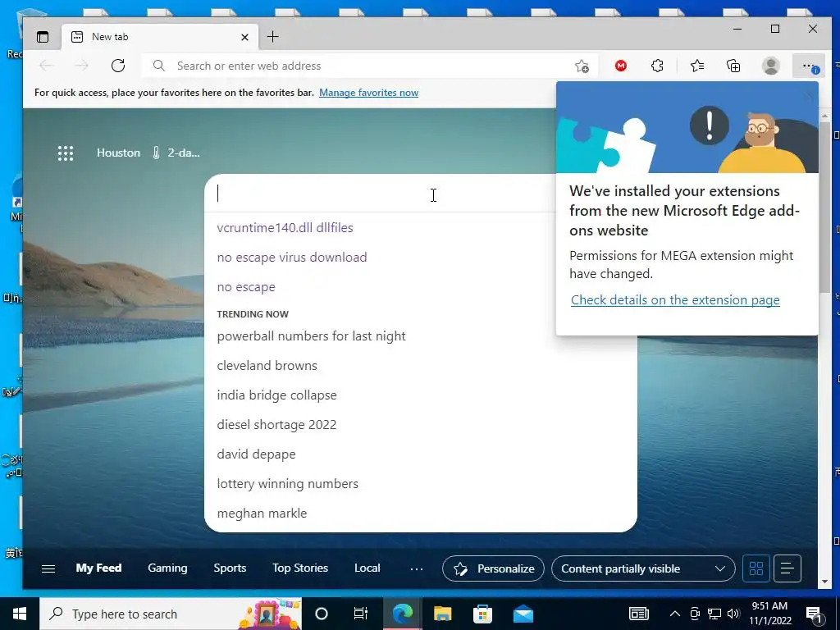Select trending lottery winning numbers

click(288, 483)
